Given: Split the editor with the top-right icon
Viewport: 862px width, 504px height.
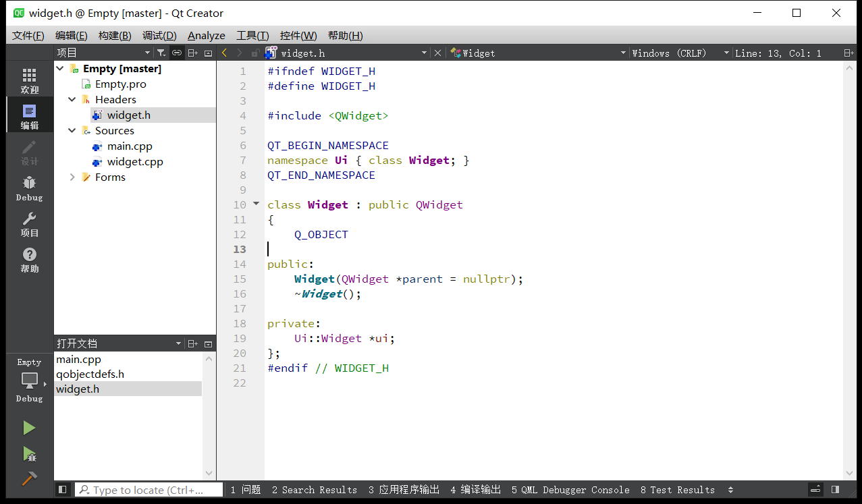Looking at the screenshot, I should pos(848,53).
